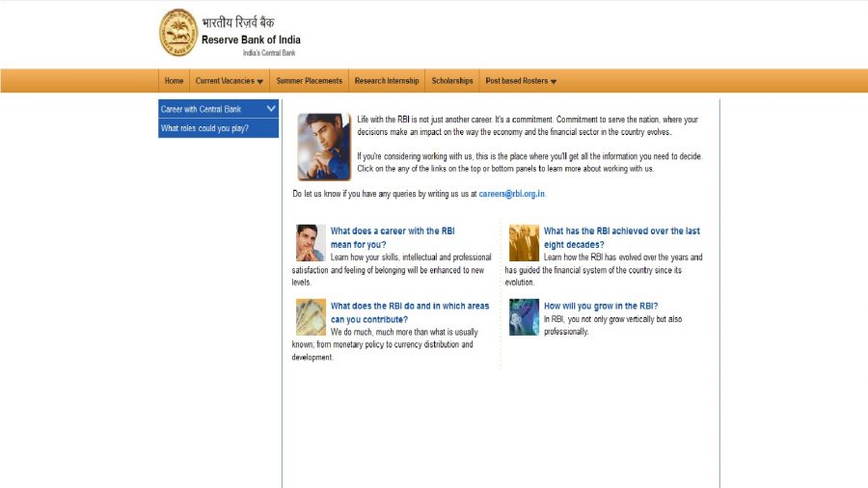
Task: Click text 'In RBI, you not only grow vertically'
Action: coord(612,325)
